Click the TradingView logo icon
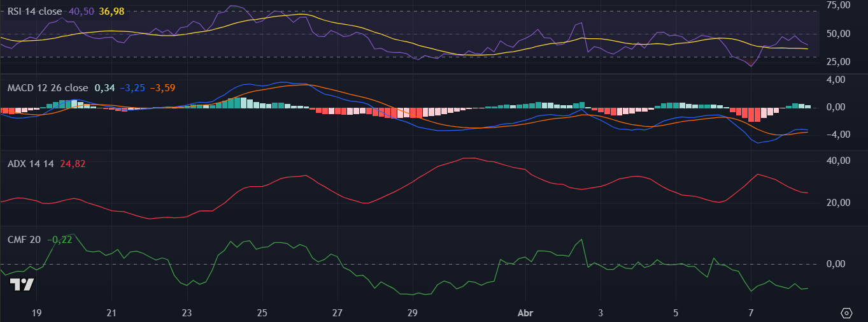Viewport: 868px width, 322px height. 22,285
